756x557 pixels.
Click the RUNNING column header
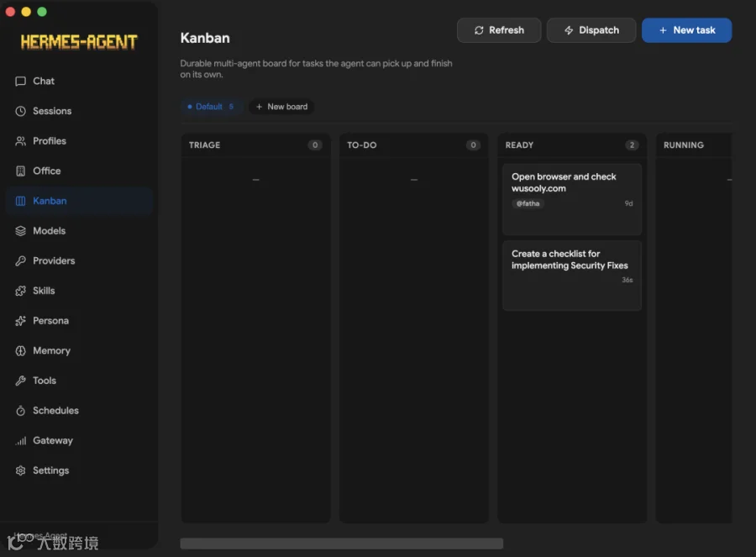pyautogui.click(x=695, y=145)
